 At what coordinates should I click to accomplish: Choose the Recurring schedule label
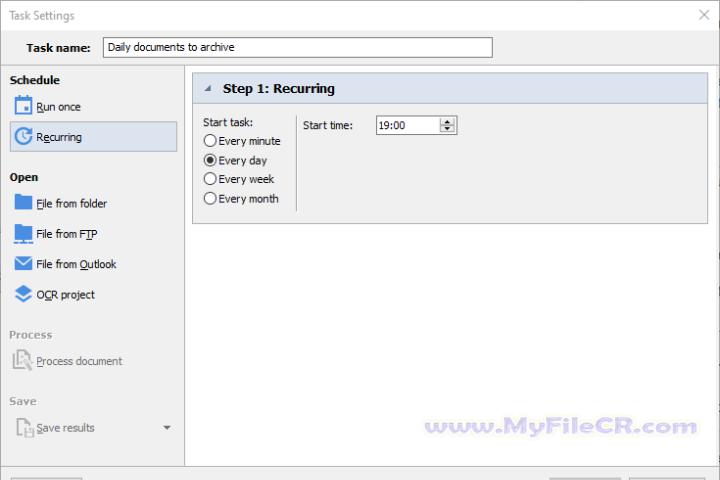tap(59, 137)
